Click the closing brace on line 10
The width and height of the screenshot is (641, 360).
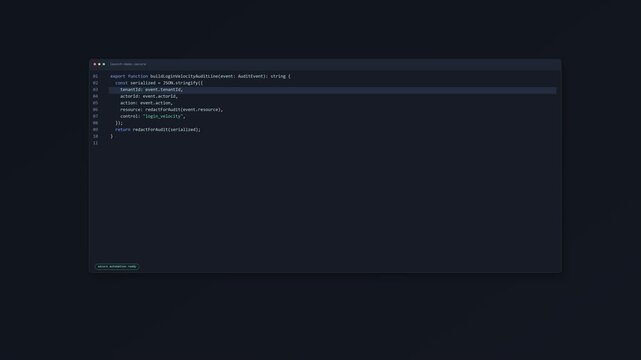pyautogui.click(x=112, y=136)
